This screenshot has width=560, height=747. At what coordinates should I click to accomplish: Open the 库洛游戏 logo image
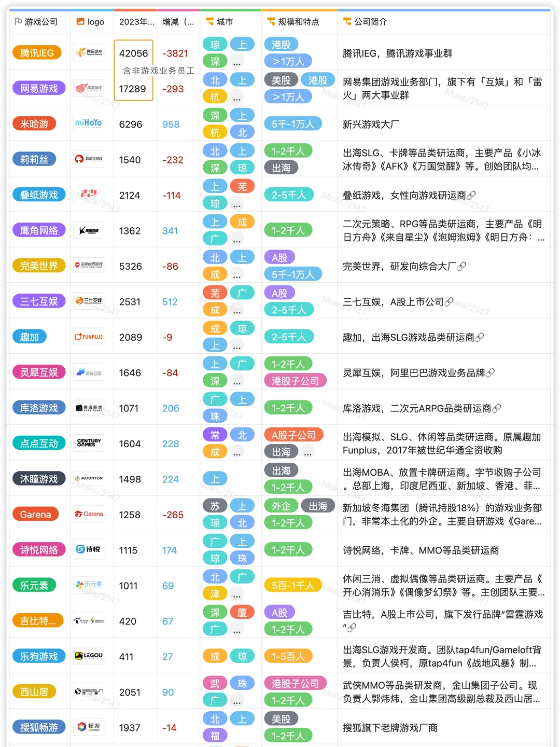[x=89, y=408]
